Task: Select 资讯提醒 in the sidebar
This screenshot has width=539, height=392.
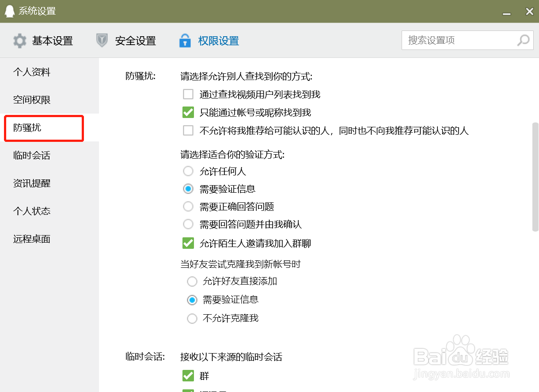Action: pos(32,183)
